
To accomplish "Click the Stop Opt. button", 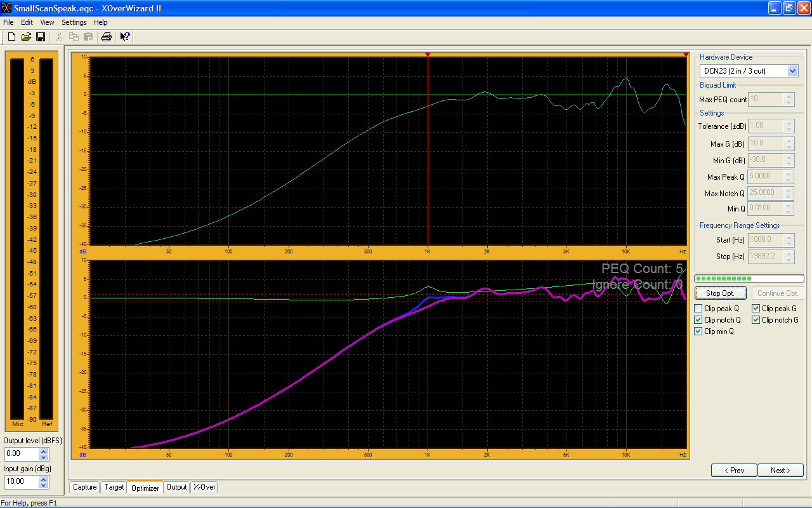I will [721, 293].
